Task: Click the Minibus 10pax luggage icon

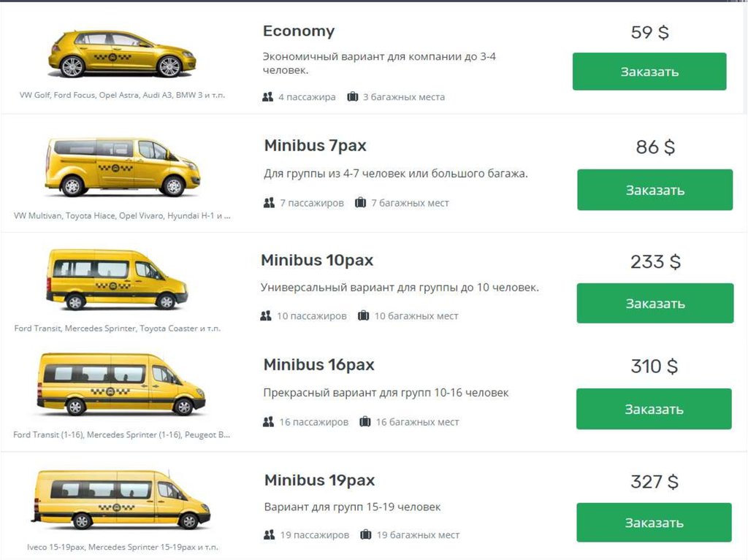Action: pyautogui.click(x=363, y=316)
